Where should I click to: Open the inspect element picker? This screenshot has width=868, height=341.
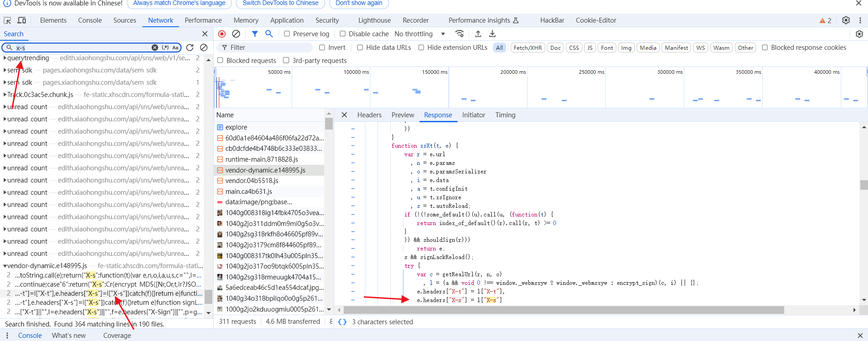(x=7, y=20)
